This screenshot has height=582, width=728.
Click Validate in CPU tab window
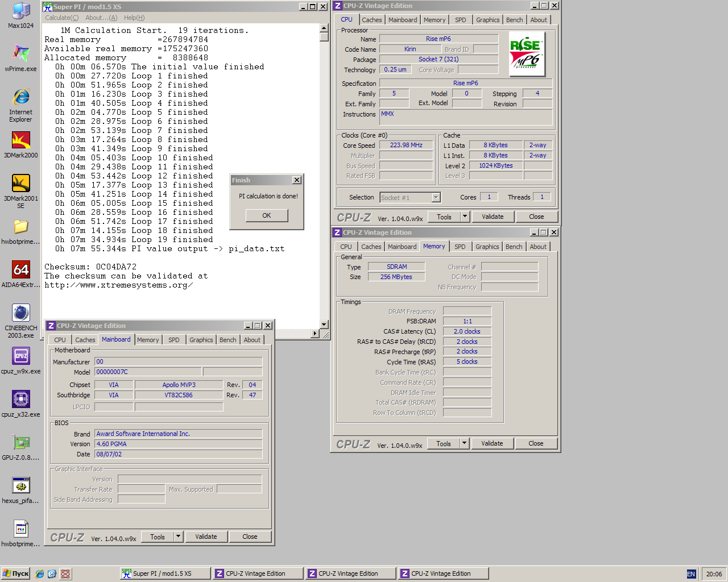click(x=493, y=217)
